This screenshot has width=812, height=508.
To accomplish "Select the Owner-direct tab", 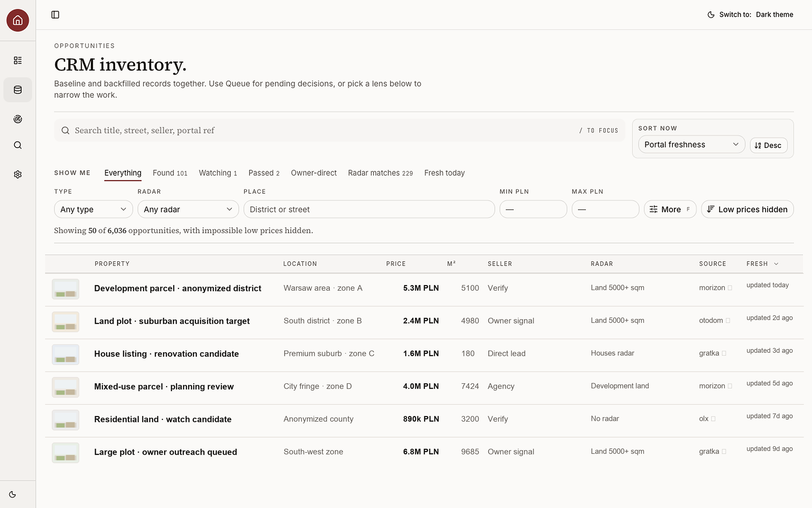I will point(314,173).
